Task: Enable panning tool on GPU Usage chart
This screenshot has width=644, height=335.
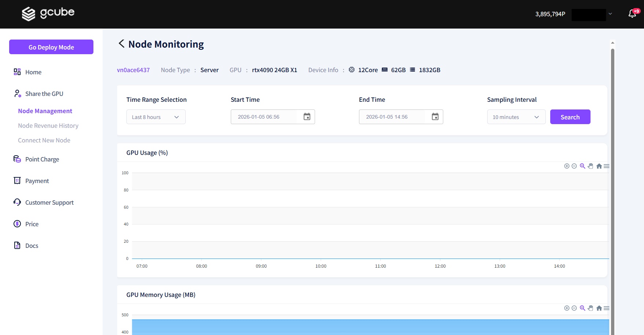Action: tap(591, 166)
